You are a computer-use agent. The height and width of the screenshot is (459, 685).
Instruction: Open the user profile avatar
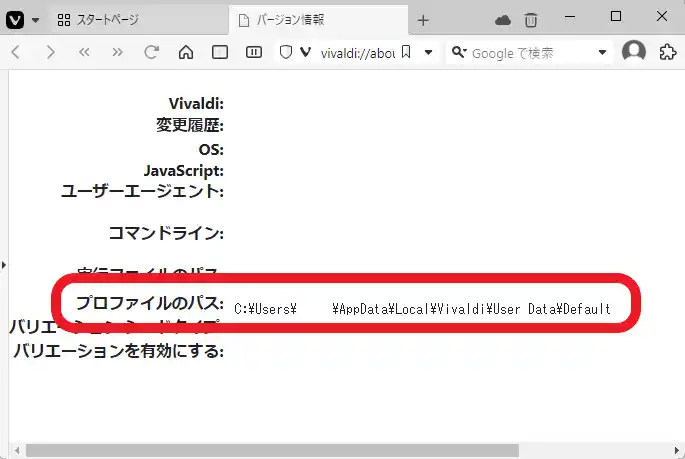click(634, 52)
